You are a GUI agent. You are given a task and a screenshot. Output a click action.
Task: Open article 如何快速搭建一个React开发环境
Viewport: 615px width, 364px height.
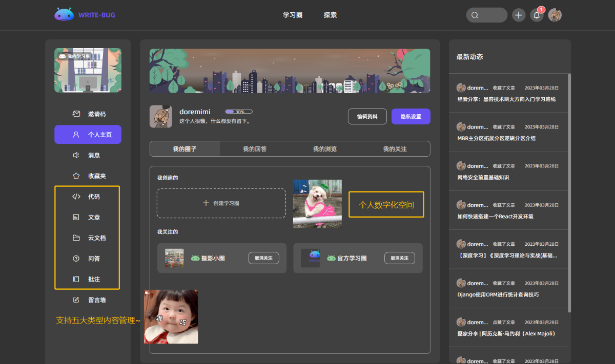coord(495,216)
